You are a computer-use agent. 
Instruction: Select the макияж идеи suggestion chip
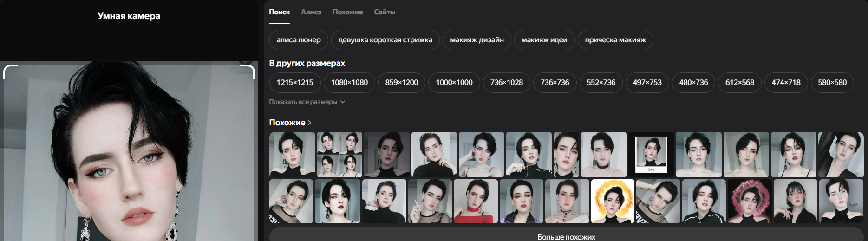pos(544,40)
